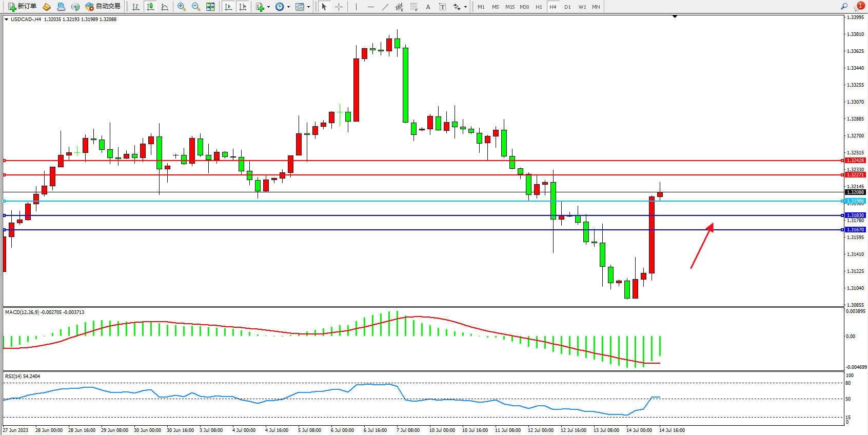Open the New Order (新订单) window
This screenshot has width=868, height=435.
pyautogui.click(x=22, y=7)
